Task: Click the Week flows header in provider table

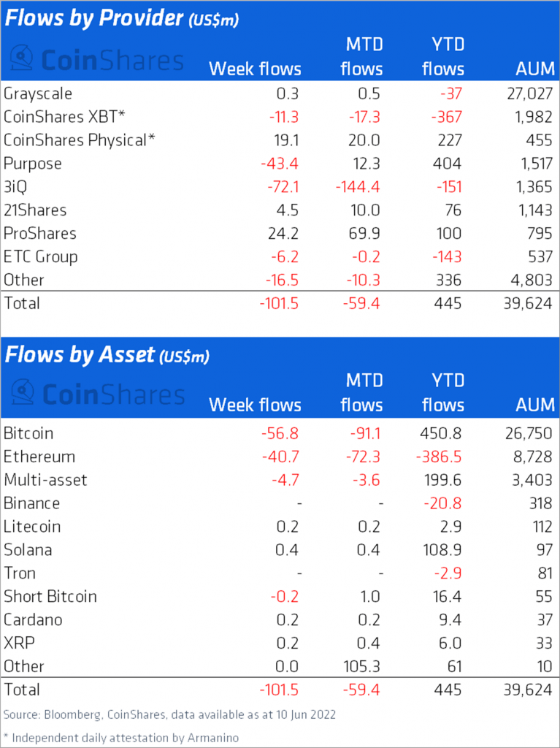Action: [255, 69]
